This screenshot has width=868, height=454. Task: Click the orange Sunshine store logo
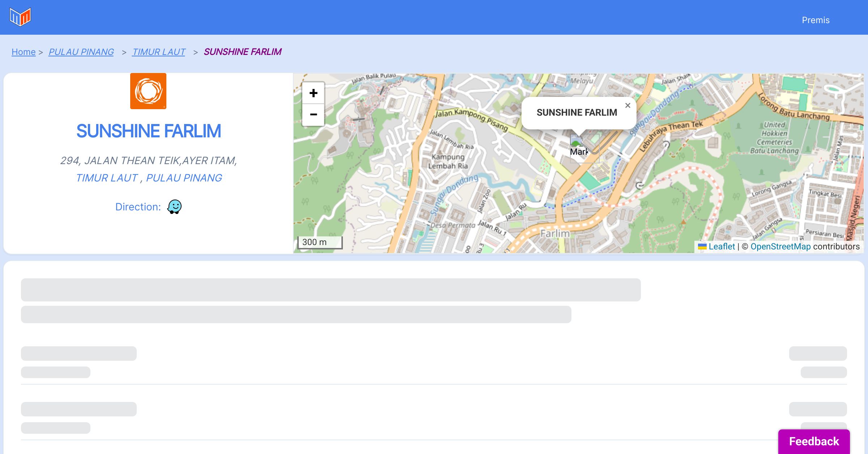(x=148, y=91)
